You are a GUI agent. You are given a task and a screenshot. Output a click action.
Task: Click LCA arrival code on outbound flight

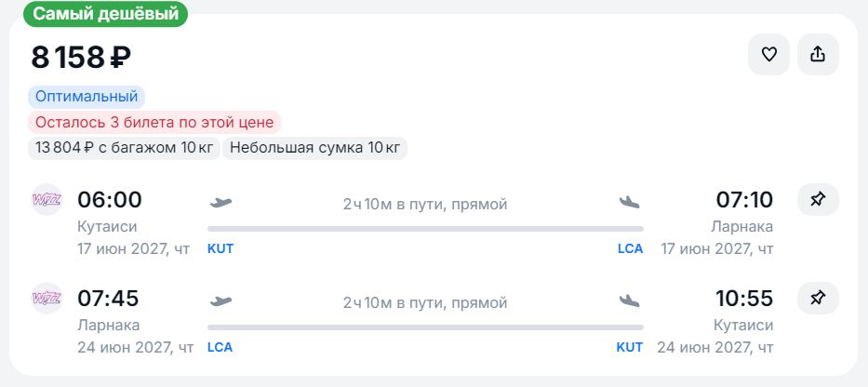(631, 249)
